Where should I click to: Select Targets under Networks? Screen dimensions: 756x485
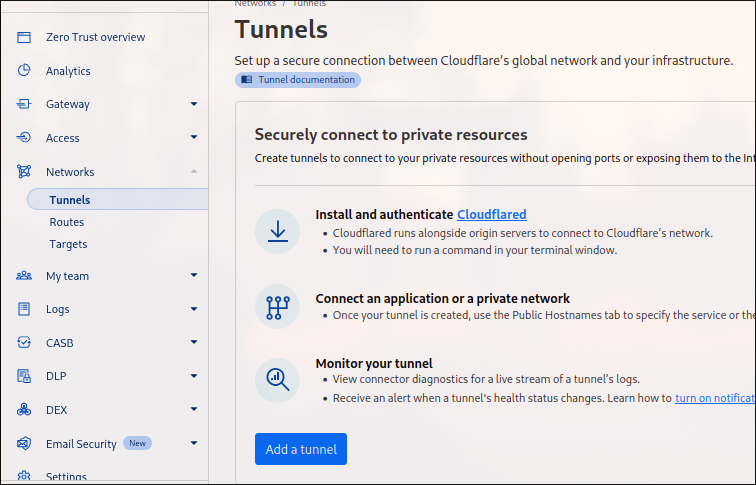pos(68,244)
